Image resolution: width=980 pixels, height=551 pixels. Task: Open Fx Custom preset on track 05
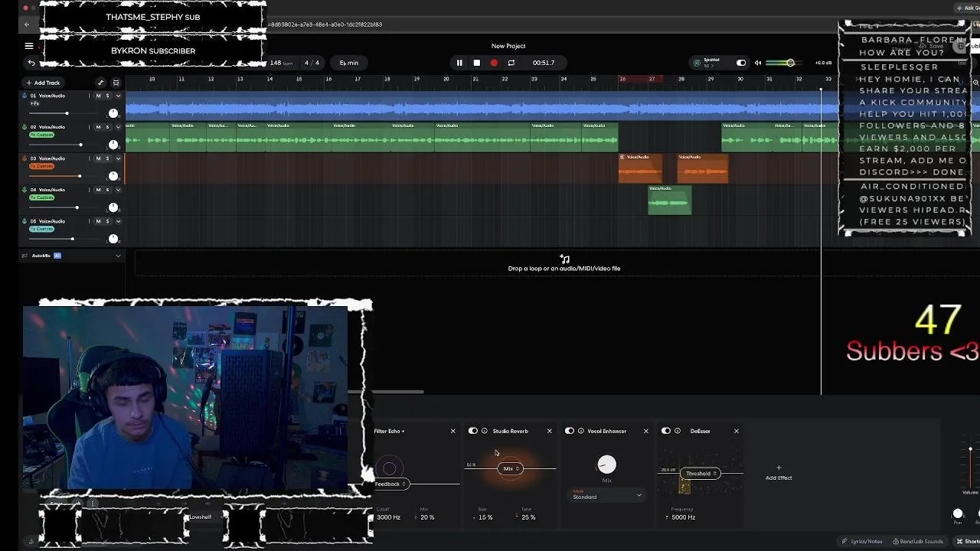point(42,229)
